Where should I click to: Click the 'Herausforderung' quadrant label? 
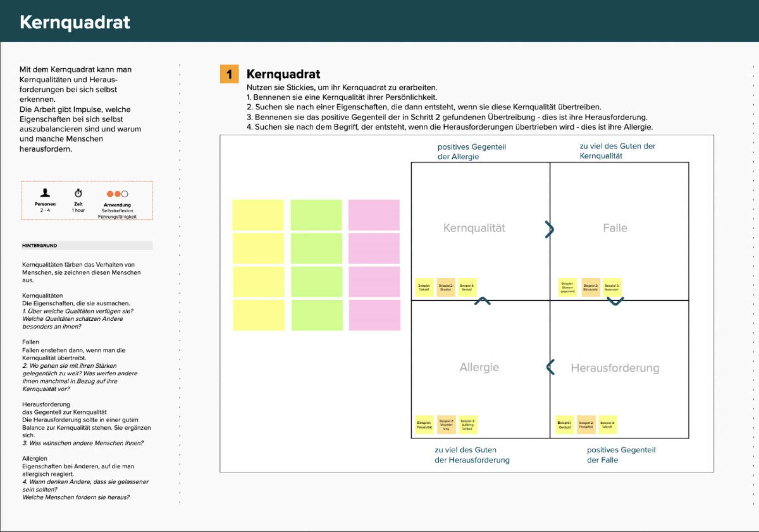[x=615, y=368]
